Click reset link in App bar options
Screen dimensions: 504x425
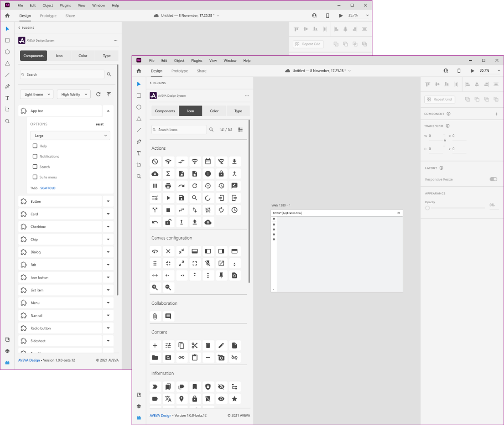pyautogui.click(x=100, y=124)
